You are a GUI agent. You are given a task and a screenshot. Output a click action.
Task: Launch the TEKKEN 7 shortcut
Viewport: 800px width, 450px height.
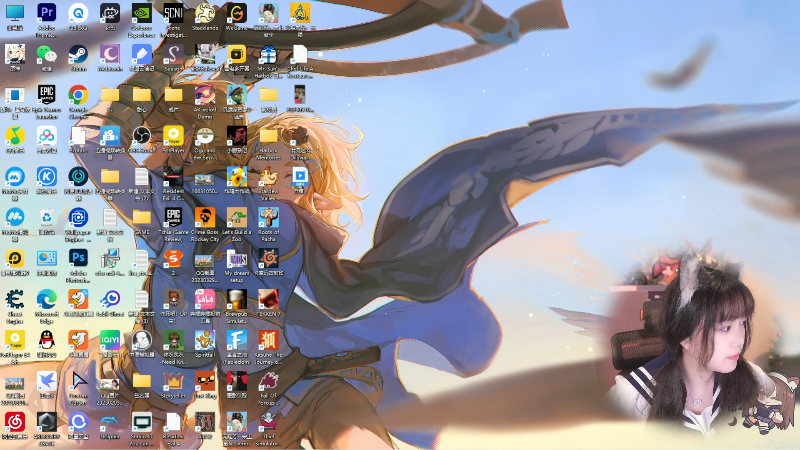(268, 299)
